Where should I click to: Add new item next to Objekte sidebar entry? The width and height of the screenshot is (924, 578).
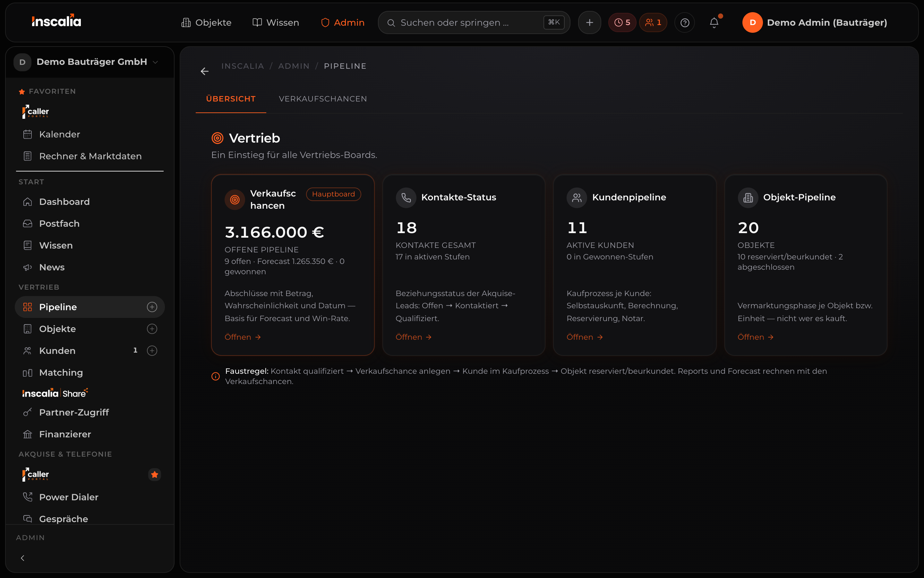(x=152, y=329)
